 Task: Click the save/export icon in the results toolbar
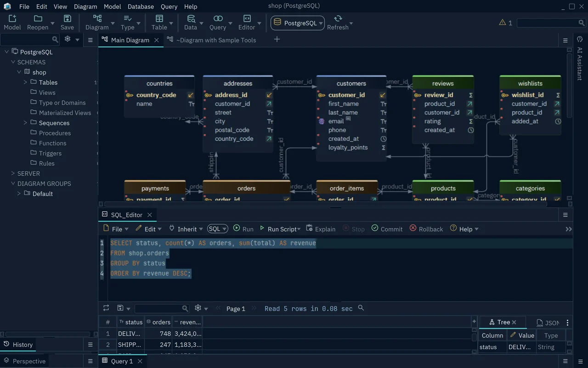click(x=120, y=308)
